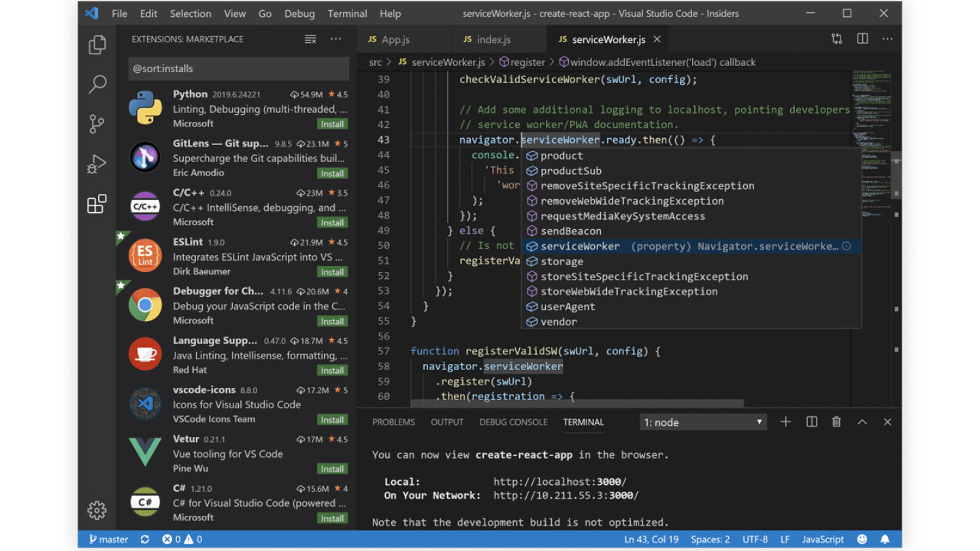The width and height of the screenshot is (980, 551).
Task: Clear the extensions search results icon
Action: pos(310,39)
